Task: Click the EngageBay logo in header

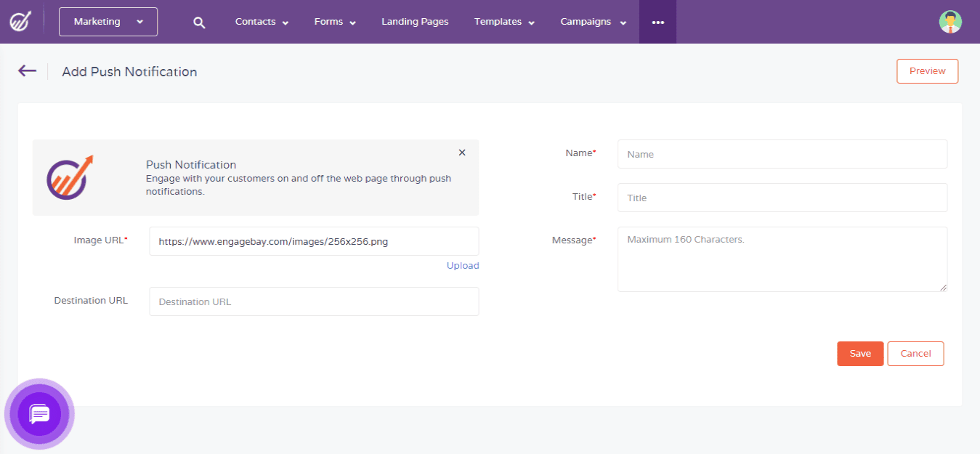Action: (20, 21)
